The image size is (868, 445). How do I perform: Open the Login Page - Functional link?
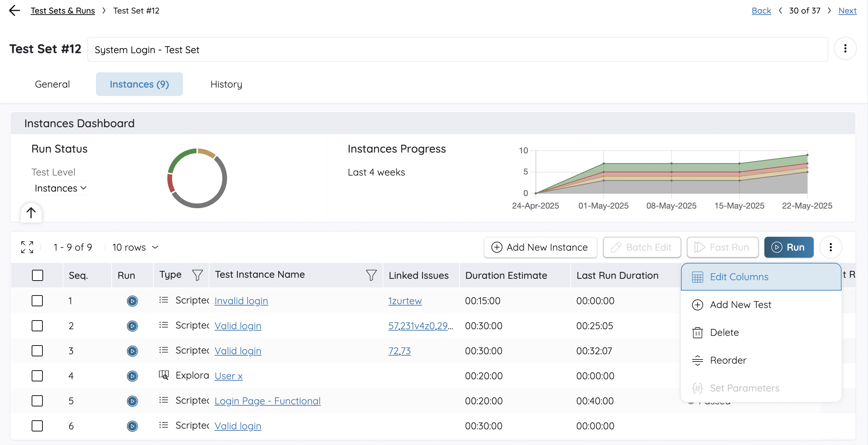click(x=267, y=401)
